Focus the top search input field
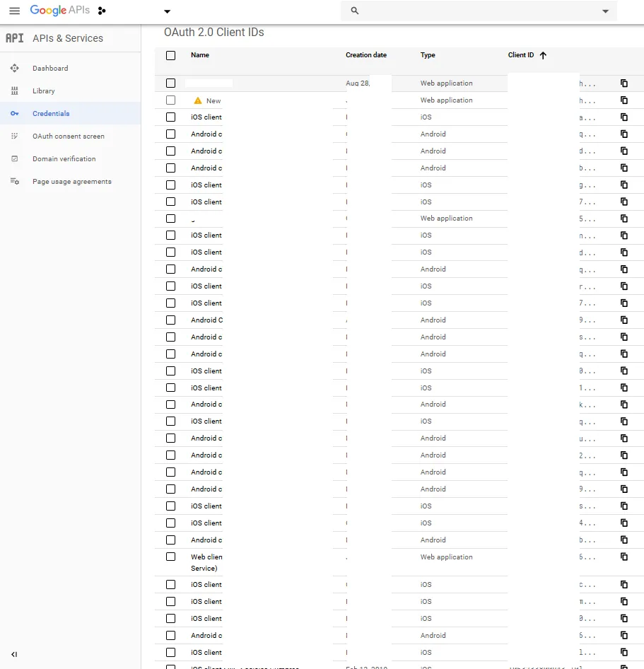 click(479, 11)
